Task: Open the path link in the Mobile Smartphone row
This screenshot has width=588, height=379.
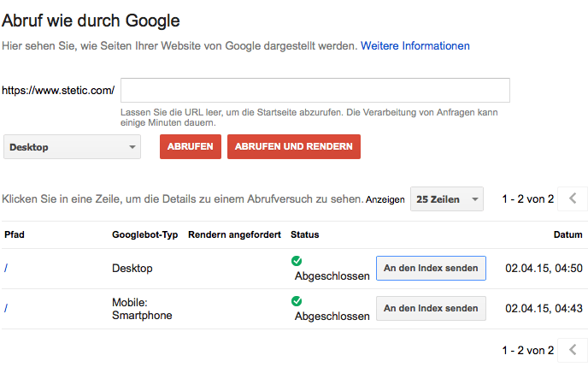Action: [6, 308]
